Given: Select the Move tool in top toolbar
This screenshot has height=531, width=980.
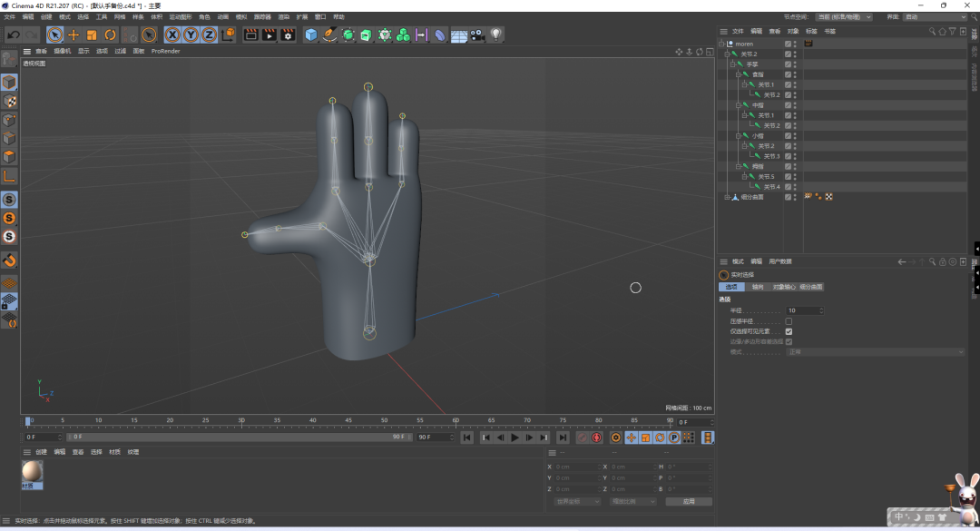Looking at the screenshot, I should click(73, 34).
